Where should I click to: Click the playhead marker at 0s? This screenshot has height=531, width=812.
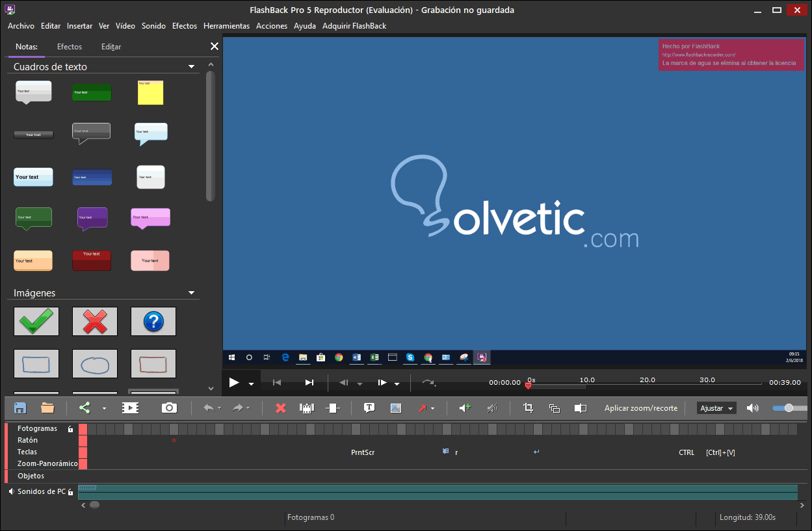click(528, 385)
